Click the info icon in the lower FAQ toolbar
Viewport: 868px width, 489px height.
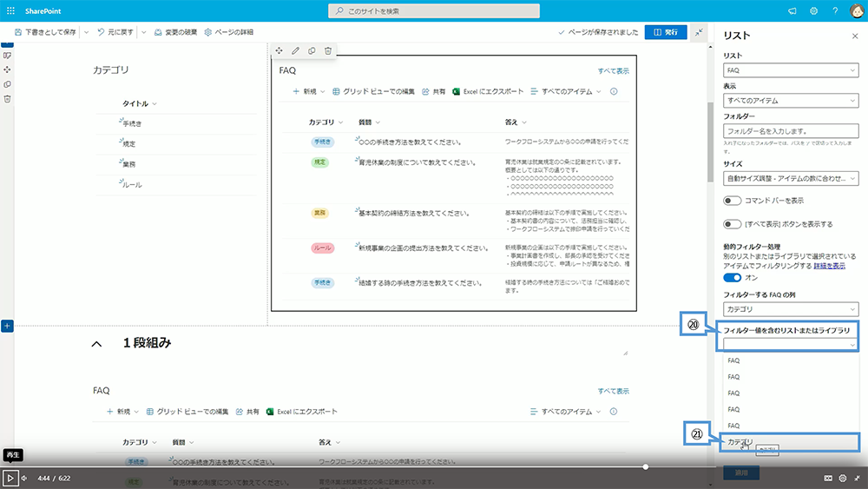point(614,412)
